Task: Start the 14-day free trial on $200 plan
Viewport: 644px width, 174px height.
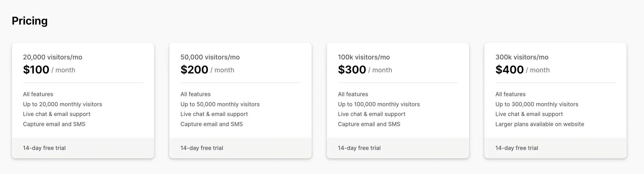Action: coord(202,148)
